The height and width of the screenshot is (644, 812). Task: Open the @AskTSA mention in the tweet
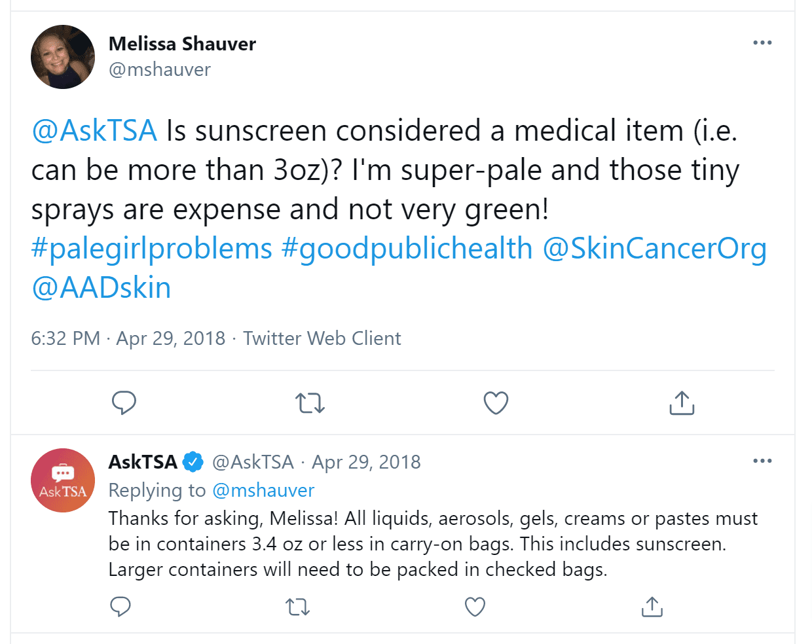click(94, 130)
